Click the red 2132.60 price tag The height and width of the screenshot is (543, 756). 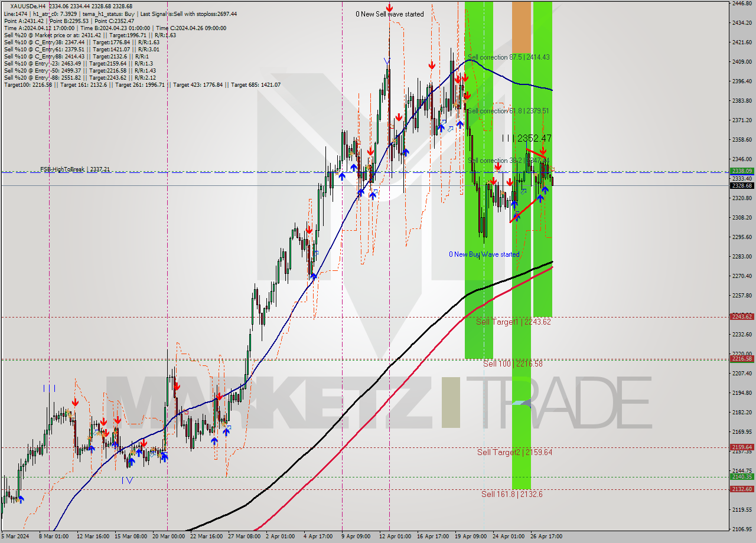click(x=742, y=489)
